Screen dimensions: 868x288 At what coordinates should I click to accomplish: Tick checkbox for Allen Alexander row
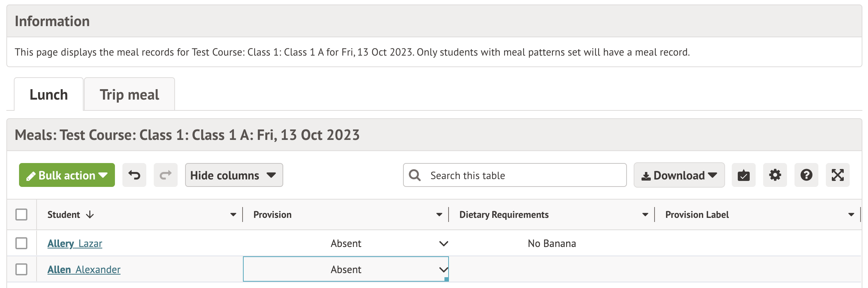(22, 269)
